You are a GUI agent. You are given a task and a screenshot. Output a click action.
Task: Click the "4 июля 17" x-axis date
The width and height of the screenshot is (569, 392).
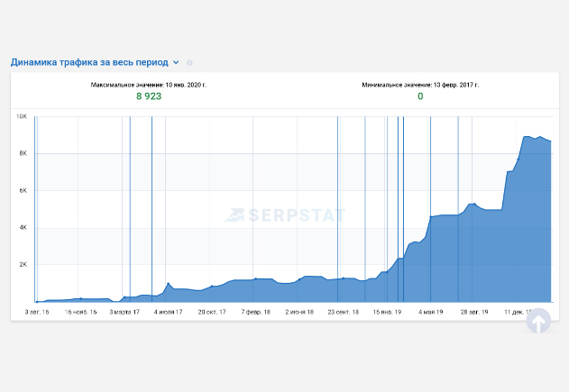(168, 312)
